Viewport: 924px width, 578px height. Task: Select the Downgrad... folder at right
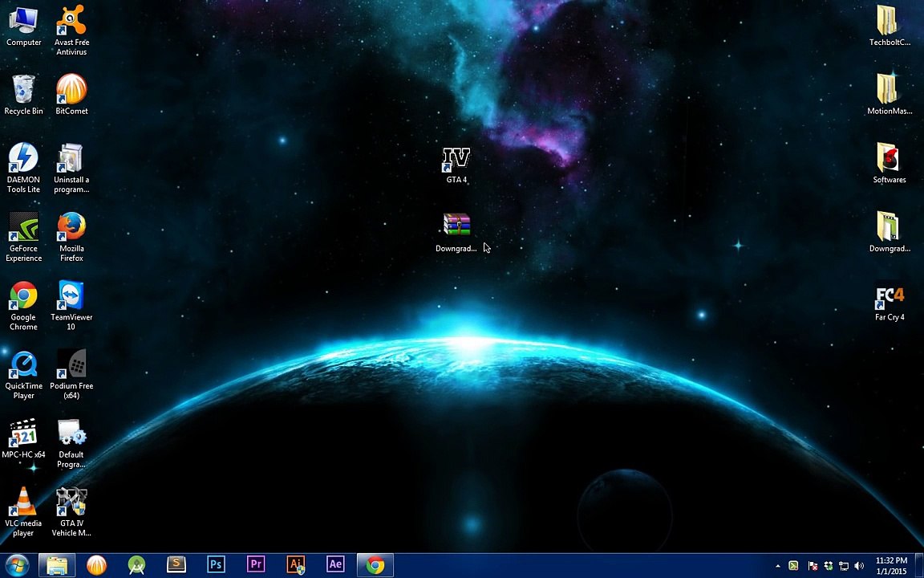pyautogui.click(x=890, y=233)
